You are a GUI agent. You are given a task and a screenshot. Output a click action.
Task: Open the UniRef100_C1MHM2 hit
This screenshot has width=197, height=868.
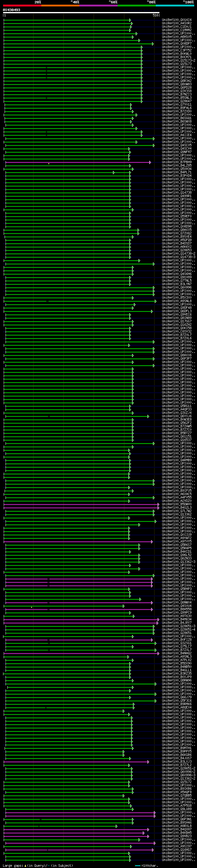pyautogui.click(x=177, y=30)
